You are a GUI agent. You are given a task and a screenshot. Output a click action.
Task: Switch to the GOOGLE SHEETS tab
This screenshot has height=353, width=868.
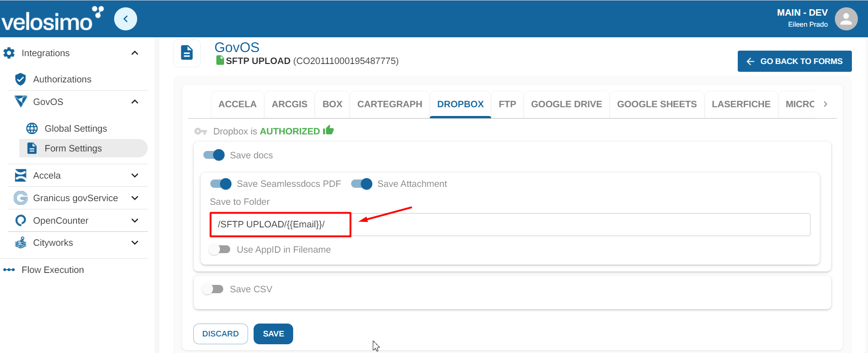[657, 104]
